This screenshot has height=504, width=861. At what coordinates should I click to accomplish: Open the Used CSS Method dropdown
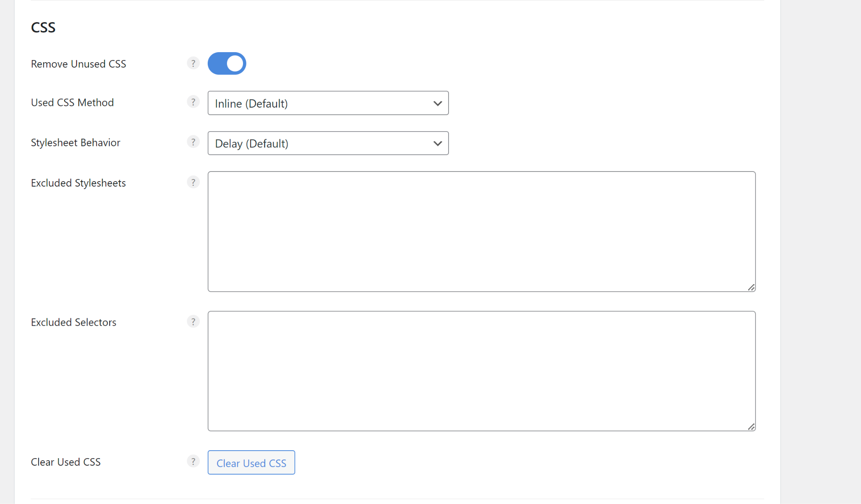point(328,103)
